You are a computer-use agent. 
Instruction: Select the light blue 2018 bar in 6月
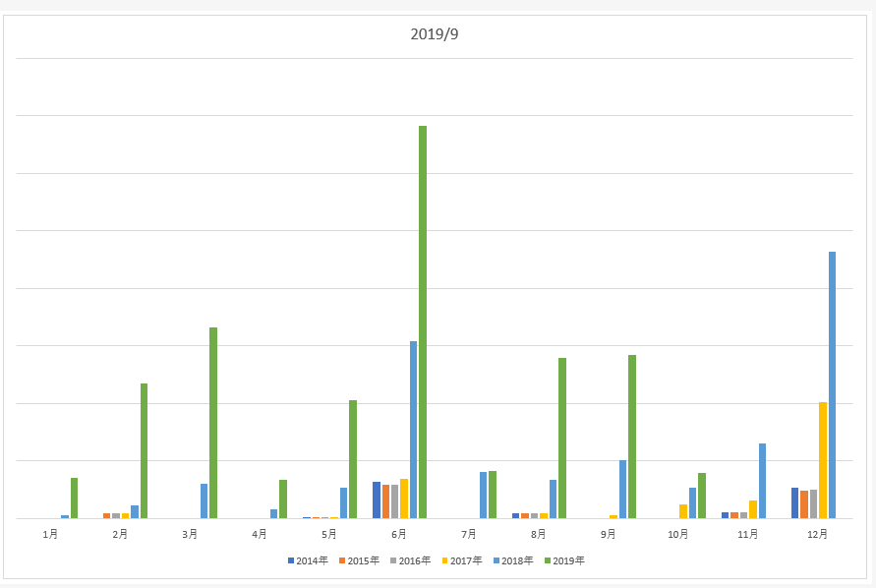[413, 430]
